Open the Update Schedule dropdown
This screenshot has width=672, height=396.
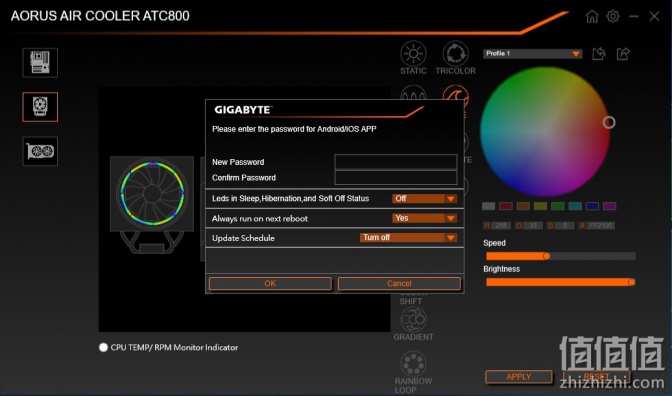(x=408, y=237)
